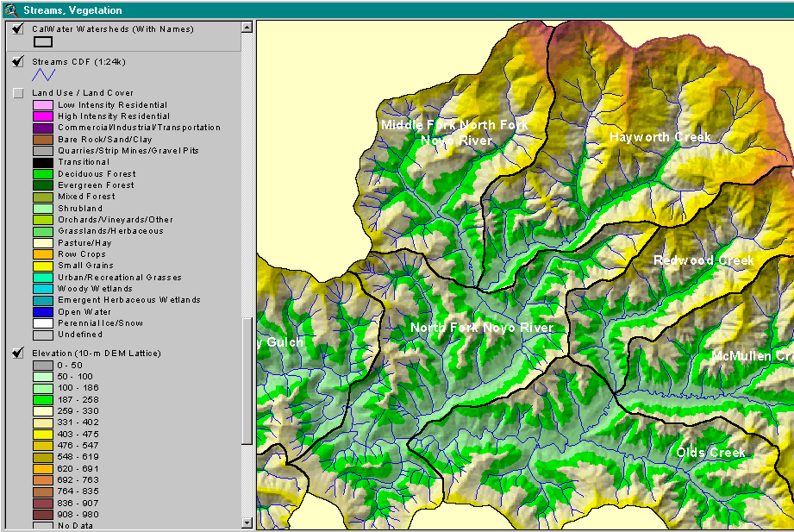Click the 100 - 186 elevation range text
Image resolution: width=794 pixels, height=532 pixels.
[x=78, y=388]
